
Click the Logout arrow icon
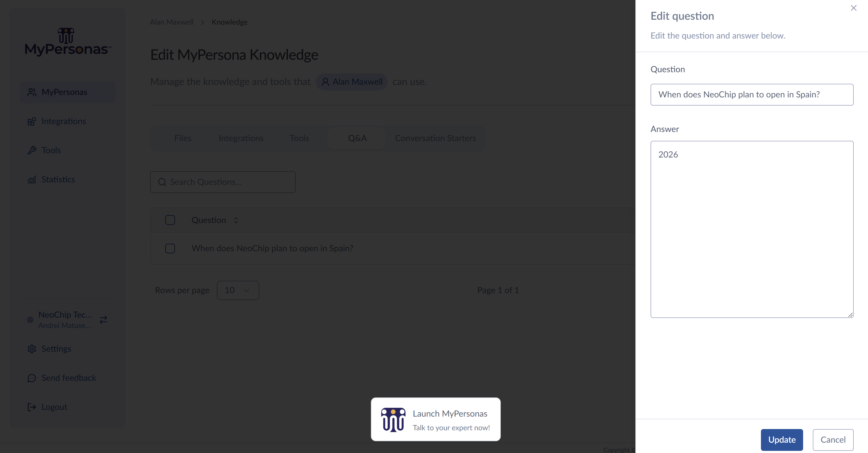(32, 407)
